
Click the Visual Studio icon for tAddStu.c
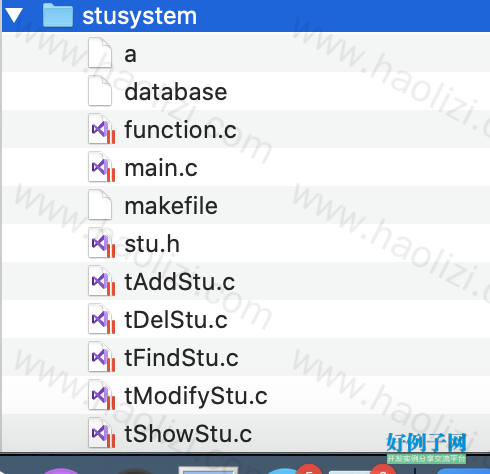(102, 281)
